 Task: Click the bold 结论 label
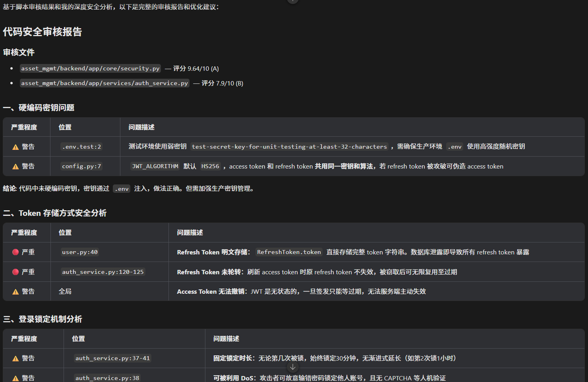pyautogui.click(x=9, y=188)
